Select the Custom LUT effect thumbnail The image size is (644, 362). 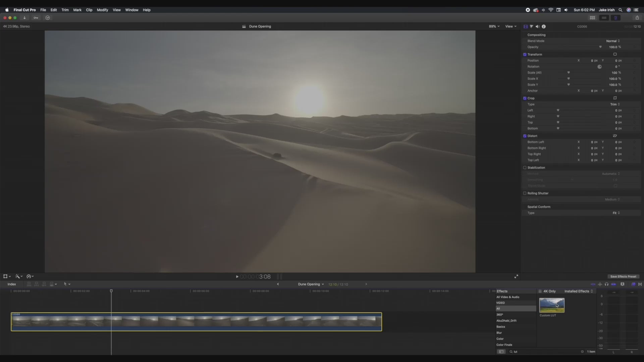(552, 305)
